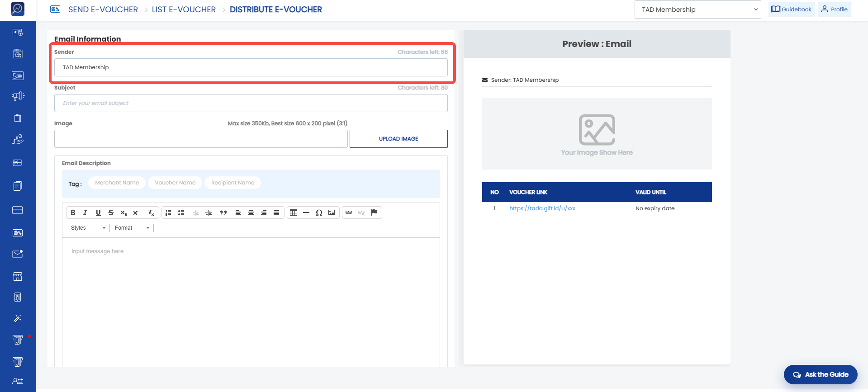868x392 pixels.
Task: Open the shopping bag icon in sidebar
Action: pyautogui.click(x=18, y=118)
